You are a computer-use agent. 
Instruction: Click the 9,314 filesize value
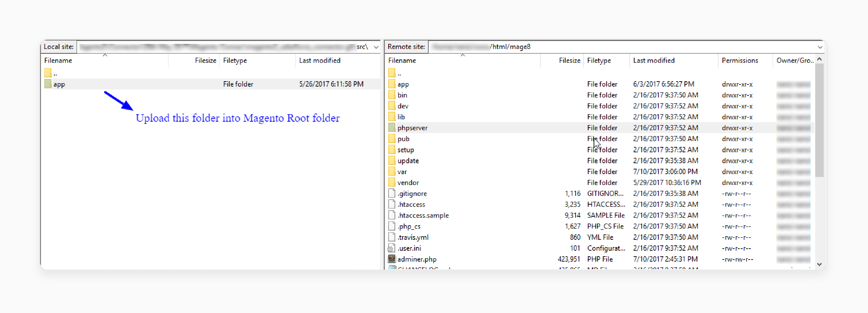tap(573, 215)
